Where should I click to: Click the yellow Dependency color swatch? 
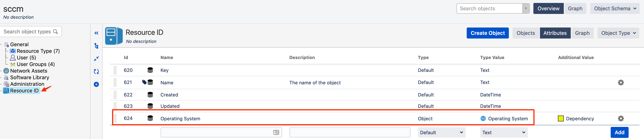pyautogui.click(x=561, y=118)
